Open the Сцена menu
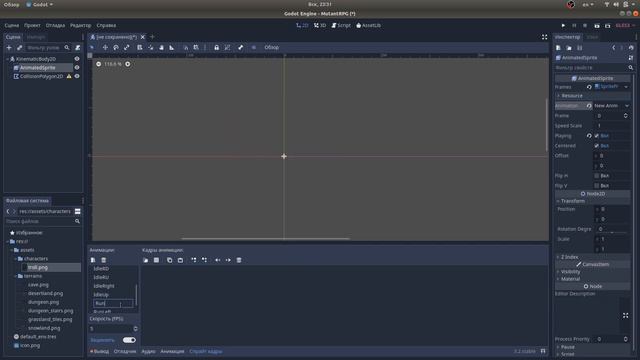640x360 pixels. coord(12,25)
